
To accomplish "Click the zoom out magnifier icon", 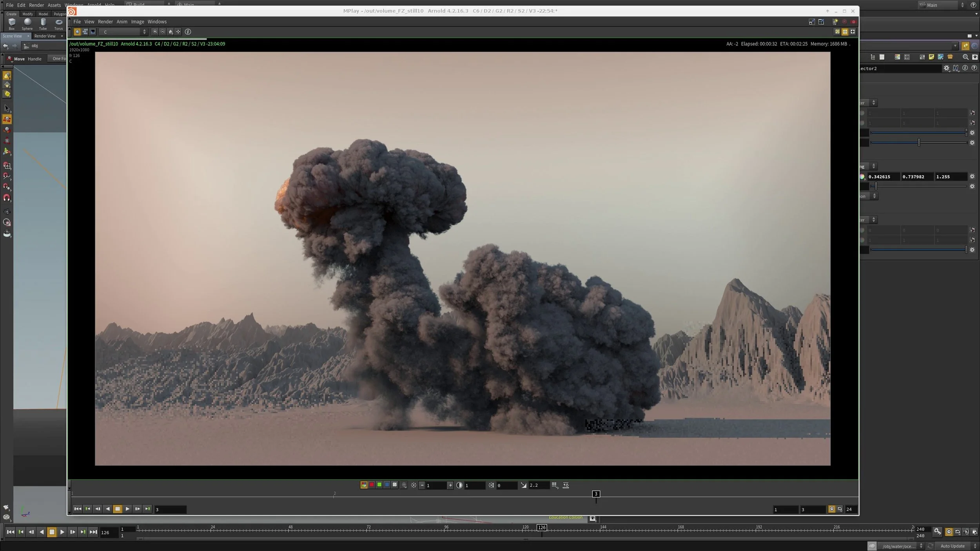I will (163, 32).
